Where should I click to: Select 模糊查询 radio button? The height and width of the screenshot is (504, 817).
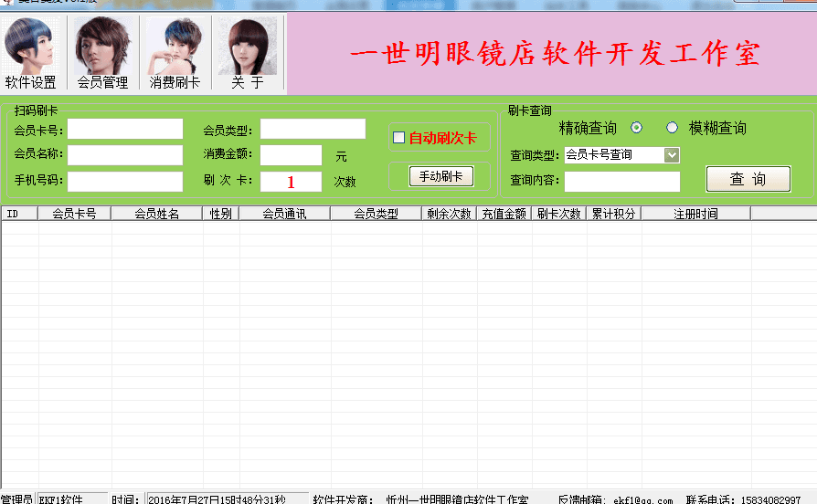click(672, 128)
